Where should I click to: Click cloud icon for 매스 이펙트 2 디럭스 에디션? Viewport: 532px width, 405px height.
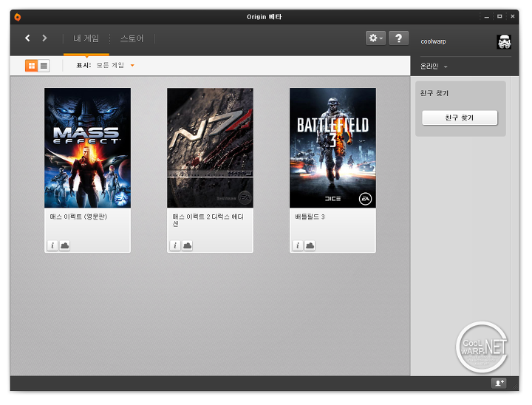187,245
